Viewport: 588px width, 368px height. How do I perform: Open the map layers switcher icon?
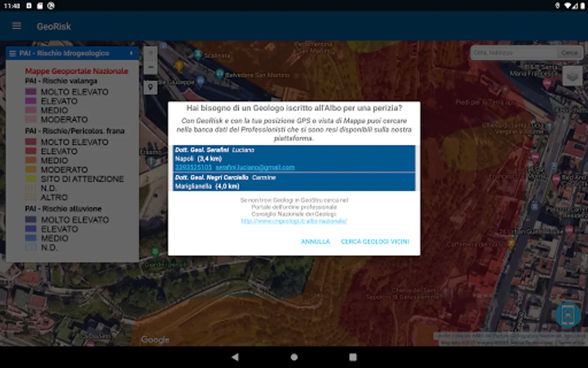point(572,76)
